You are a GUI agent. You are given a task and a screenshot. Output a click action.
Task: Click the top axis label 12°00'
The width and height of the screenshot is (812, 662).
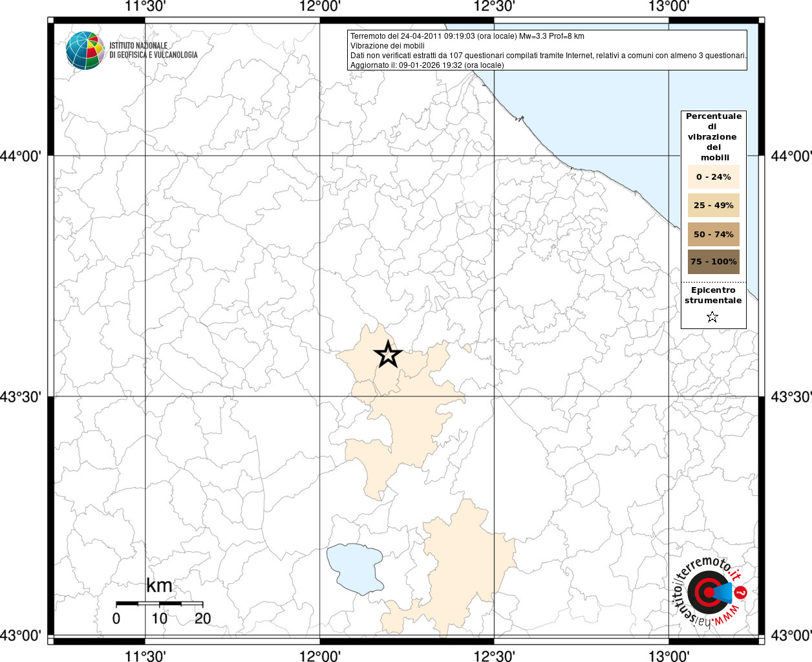coord(320,6)
